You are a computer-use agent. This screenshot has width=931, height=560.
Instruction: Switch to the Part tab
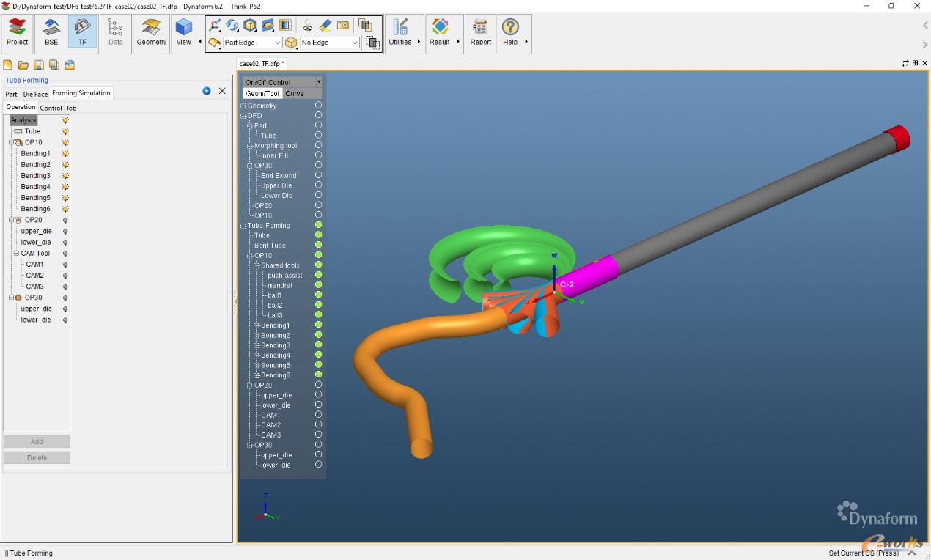(11, 94)
